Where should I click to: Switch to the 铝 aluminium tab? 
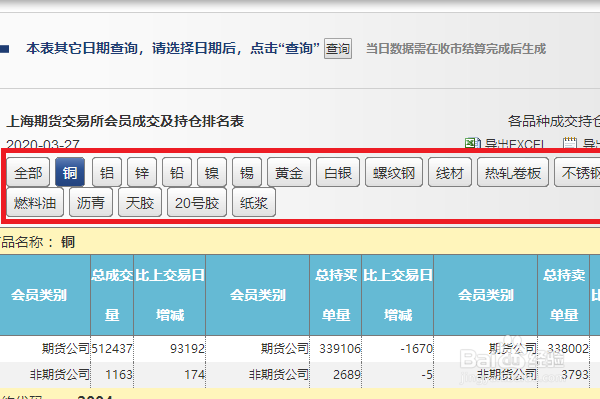(x=107, y=173)
